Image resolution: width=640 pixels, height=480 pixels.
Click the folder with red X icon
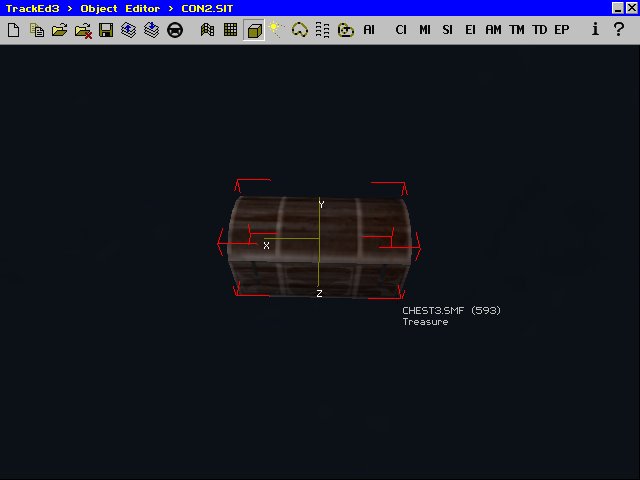(x=82, y=30)
